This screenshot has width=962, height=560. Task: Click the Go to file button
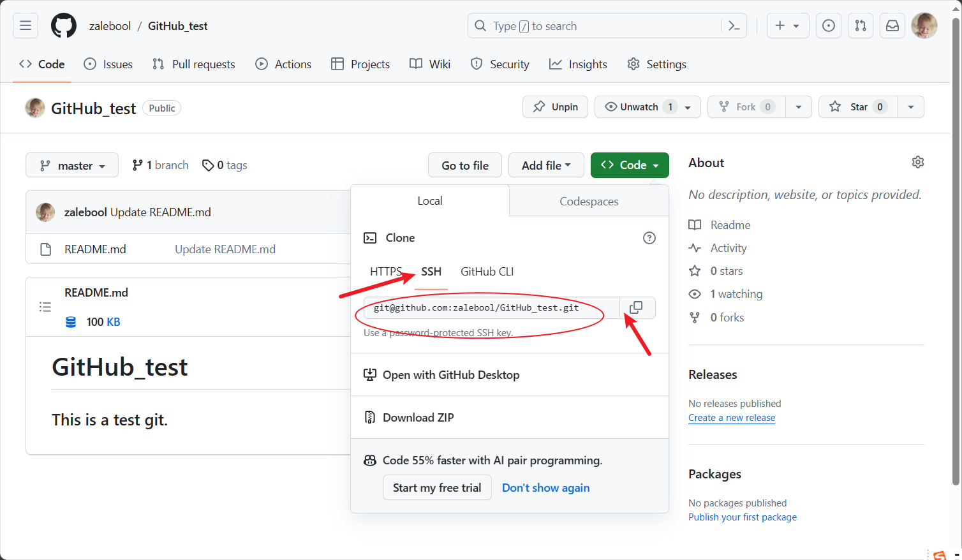[465, 165]
